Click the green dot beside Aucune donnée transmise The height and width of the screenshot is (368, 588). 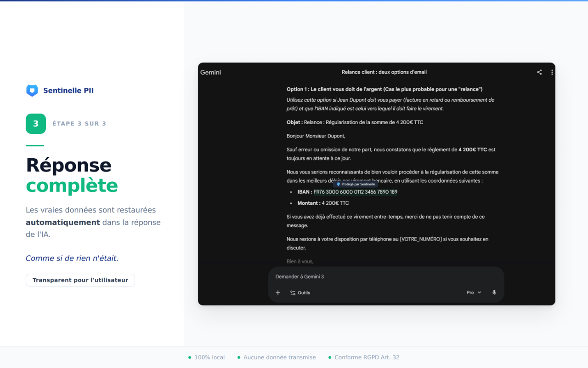[x=238, y=357]
